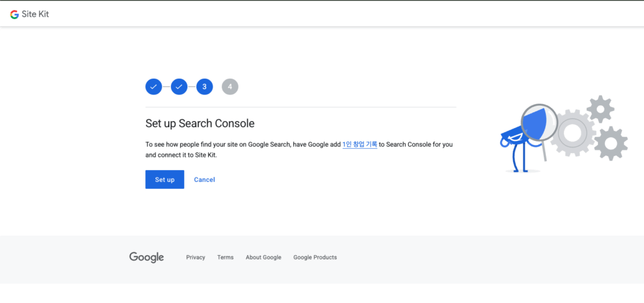The image size is (644, 303).
Task: Click the large light gray gear
Action: [572, 133]
